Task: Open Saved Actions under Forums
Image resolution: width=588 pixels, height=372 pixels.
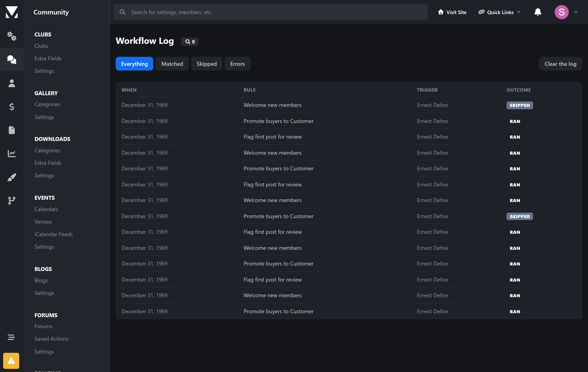Action: pyautogui.click(x=51, y=339)
